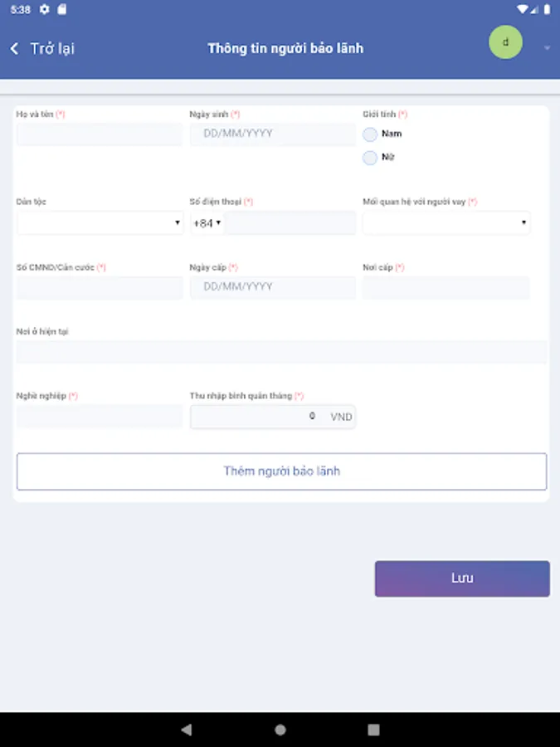This screenshot has height=747, width=560.
Task: Click the Thu nhập bình quân tháng field
Action: [x=257, y=417]
